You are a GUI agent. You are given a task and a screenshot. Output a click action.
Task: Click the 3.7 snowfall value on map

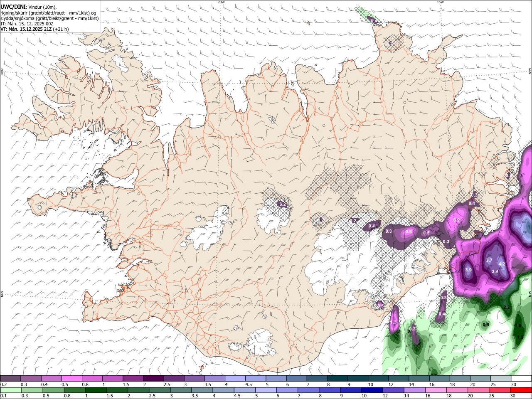(x=489, y=261)
